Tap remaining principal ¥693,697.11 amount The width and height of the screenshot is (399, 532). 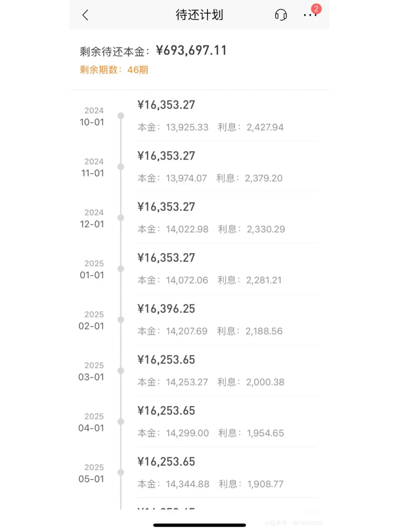[x=191, y=51]
